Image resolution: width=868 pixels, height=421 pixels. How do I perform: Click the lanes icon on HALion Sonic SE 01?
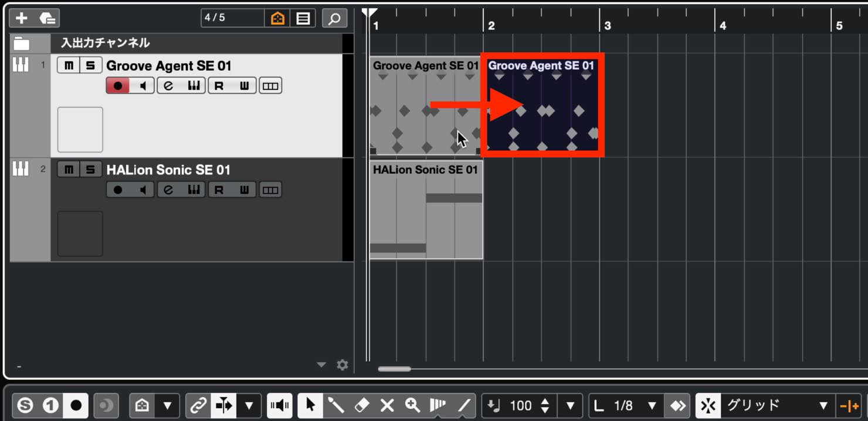[x=270, y=190]
